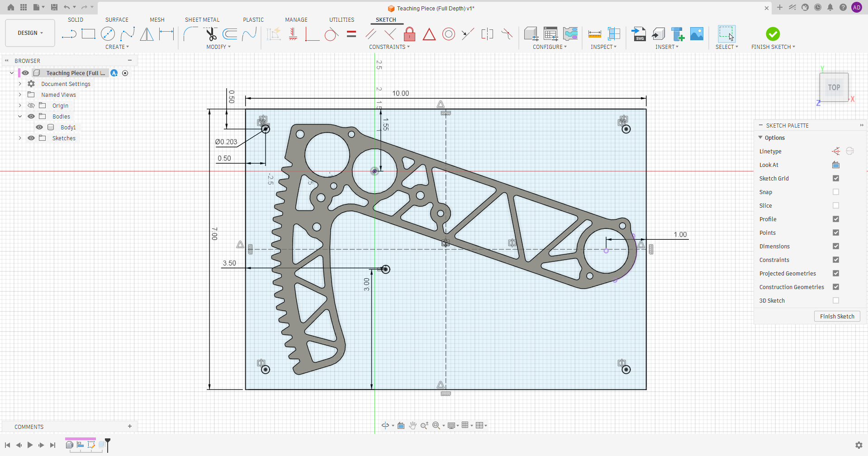Image resolution: width=868 pixels, height=456 pixels.
Task: Enable the Slice checkbox
Action: 836,205
